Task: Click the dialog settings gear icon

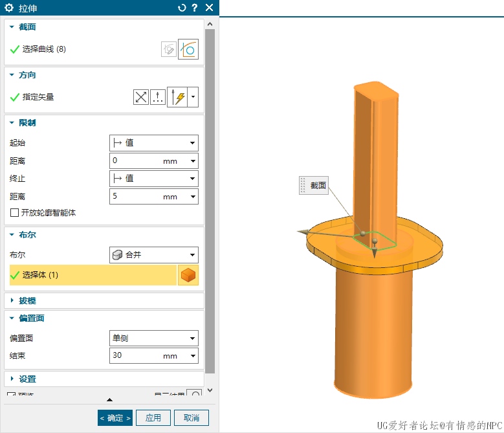Action: [x=9, y=8]
